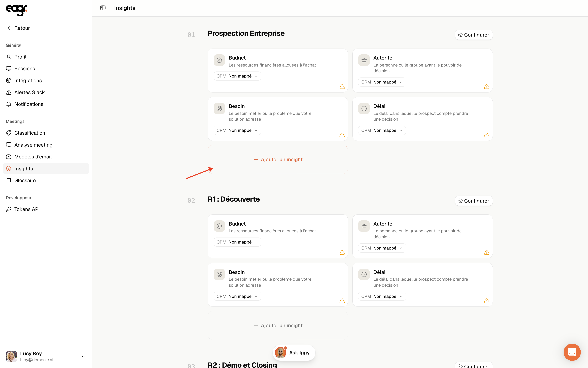The image size is (588, 368).
Task: Configure the R1 : Découverte stage
Action: tap(474, 201)
